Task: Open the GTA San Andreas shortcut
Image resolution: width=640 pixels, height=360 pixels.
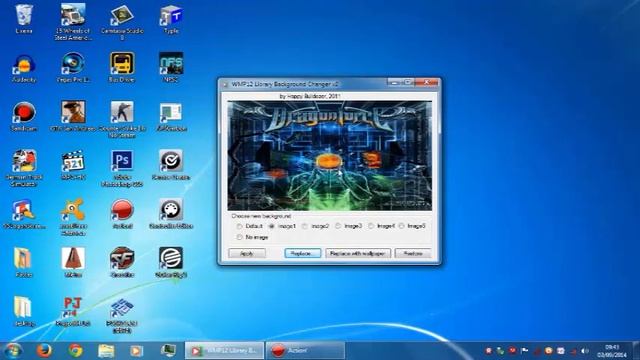Action: point(73,116)
